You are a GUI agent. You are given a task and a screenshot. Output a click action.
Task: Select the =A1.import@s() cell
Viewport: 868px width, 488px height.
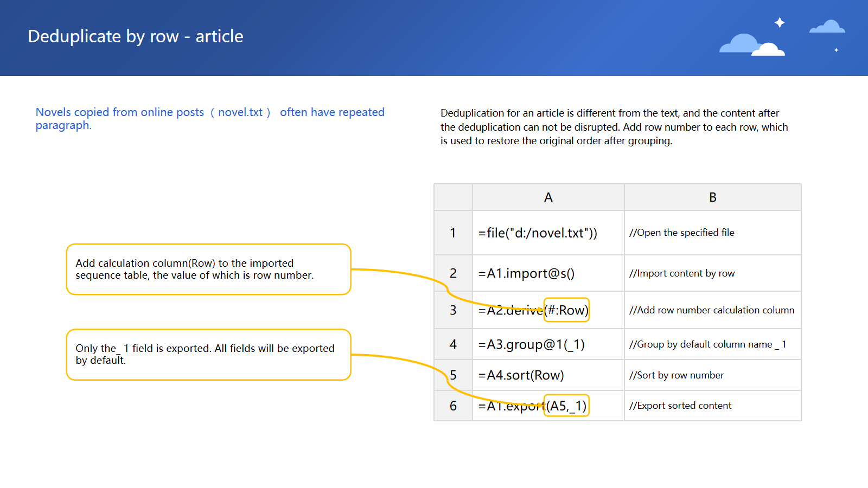tap(526, 273)
